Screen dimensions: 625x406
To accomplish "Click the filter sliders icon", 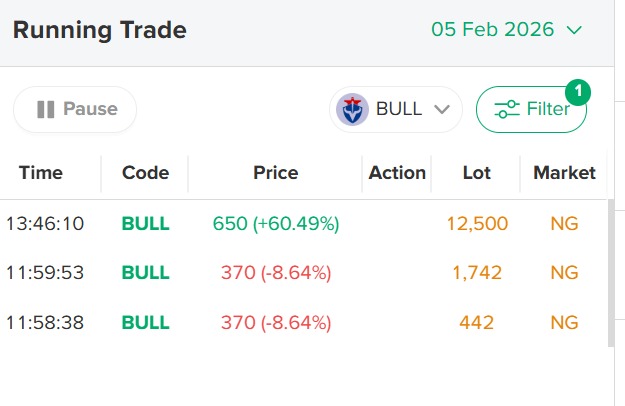I will click(x=508, y=110).
